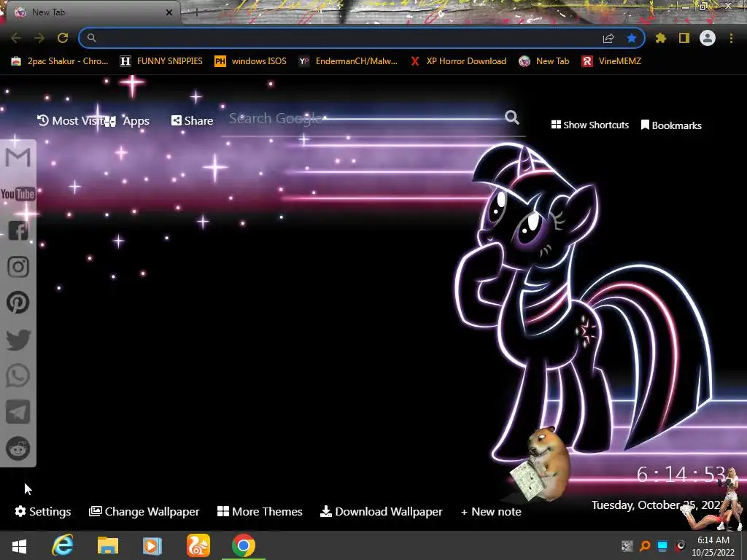The width and height of the screenshot is (747, 560).
Task: Close the New Tab tab
Action: (169, 12)
